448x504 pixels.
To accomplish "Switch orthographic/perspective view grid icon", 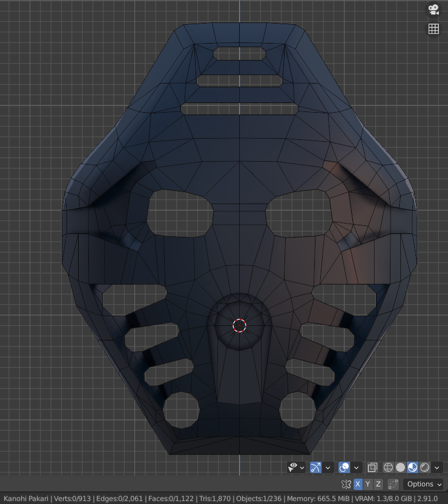I will pyautogui.click(x=433, y=29).
